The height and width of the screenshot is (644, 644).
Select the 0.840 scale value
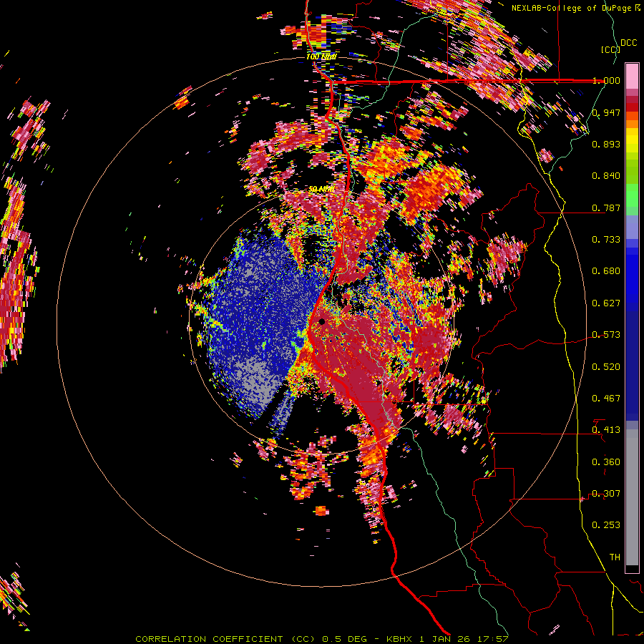point(606,176)
